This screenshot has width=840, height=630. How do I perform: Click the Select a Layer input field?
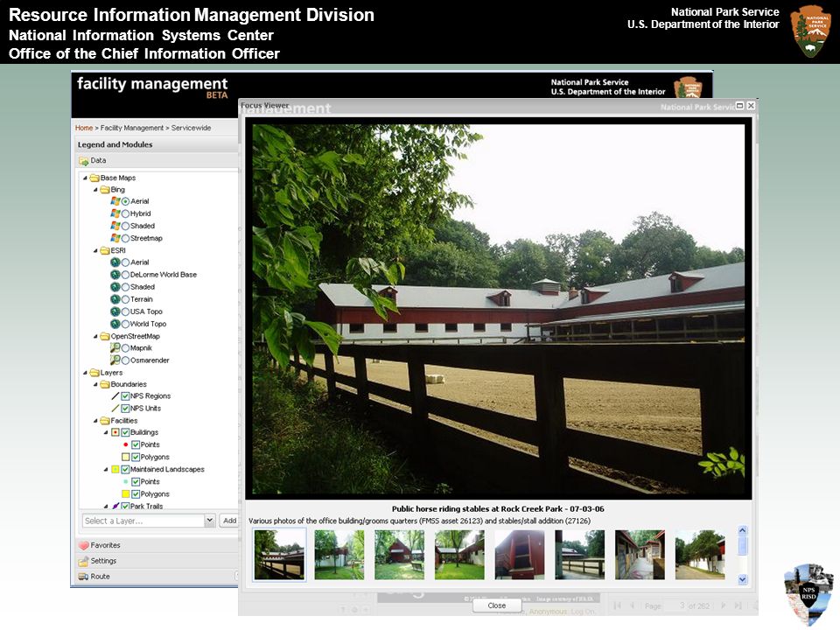tap(143, 521)
